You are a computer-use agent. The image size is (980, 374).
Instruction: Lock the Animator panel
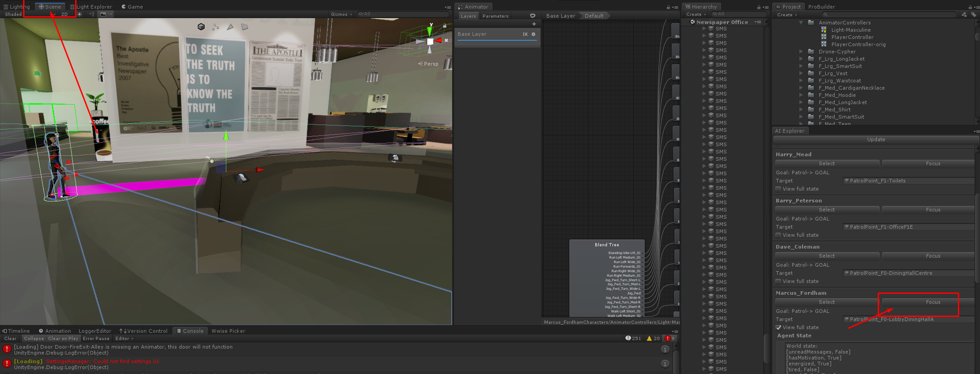(x=668, y=7)
